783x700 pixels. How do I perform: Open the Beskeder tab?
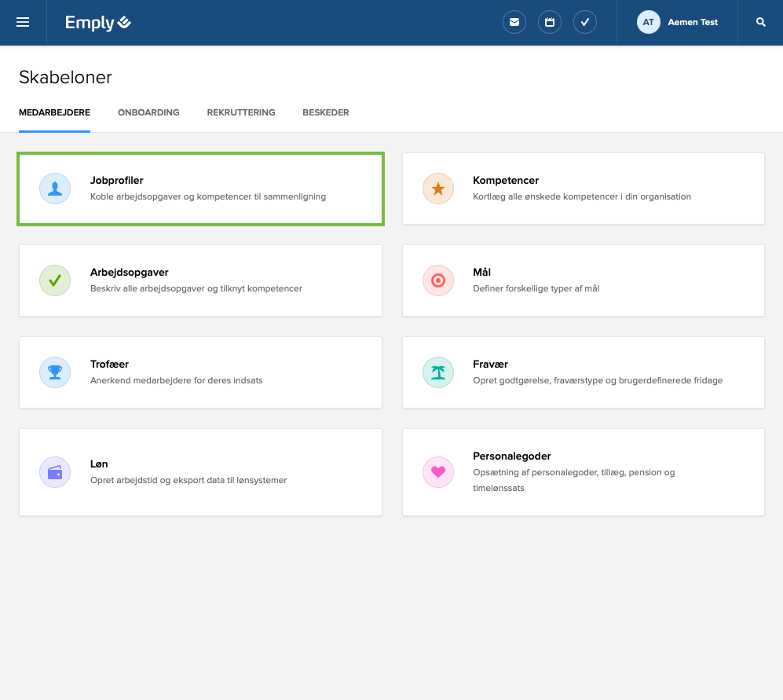pyautogui.click(x=326, y=112)
